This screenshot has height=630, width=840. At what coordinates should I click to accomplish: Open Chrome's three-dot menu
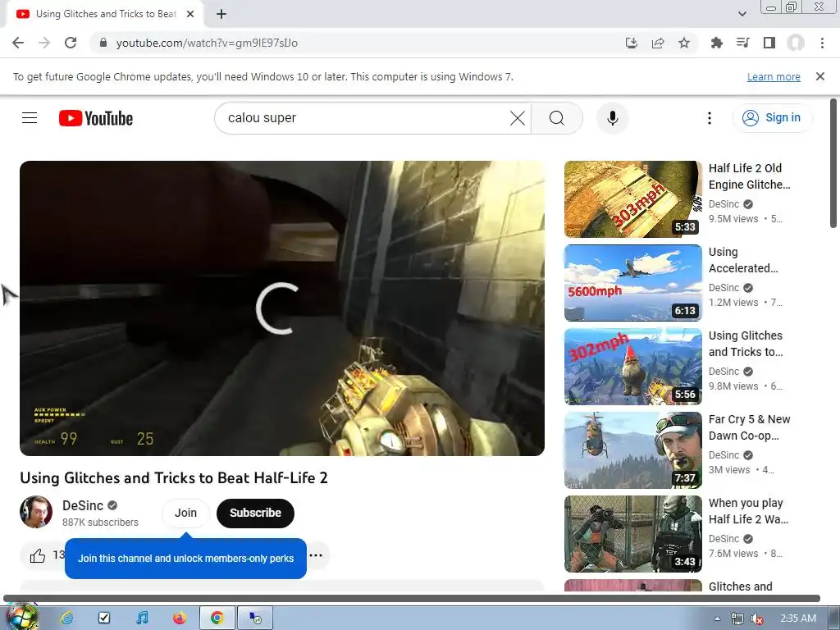pos(822,43)
